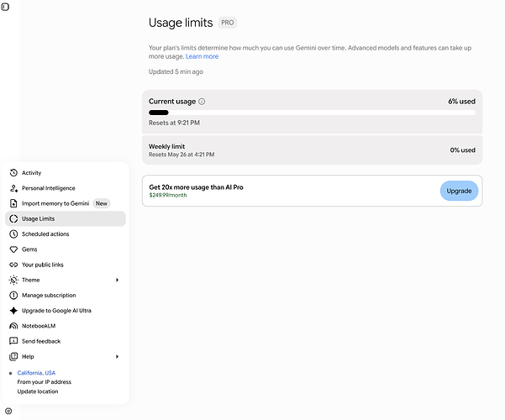
Task: Click the '6% used' value
Action: click(x=461, y=102)
